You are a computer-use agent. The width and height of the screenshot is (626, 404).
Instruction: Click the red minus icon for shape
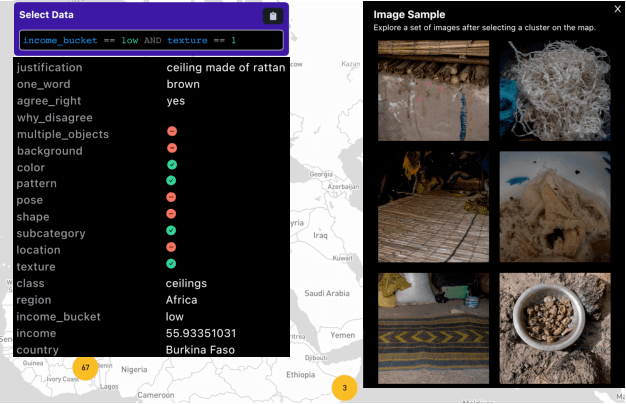(x=171, y=214)
